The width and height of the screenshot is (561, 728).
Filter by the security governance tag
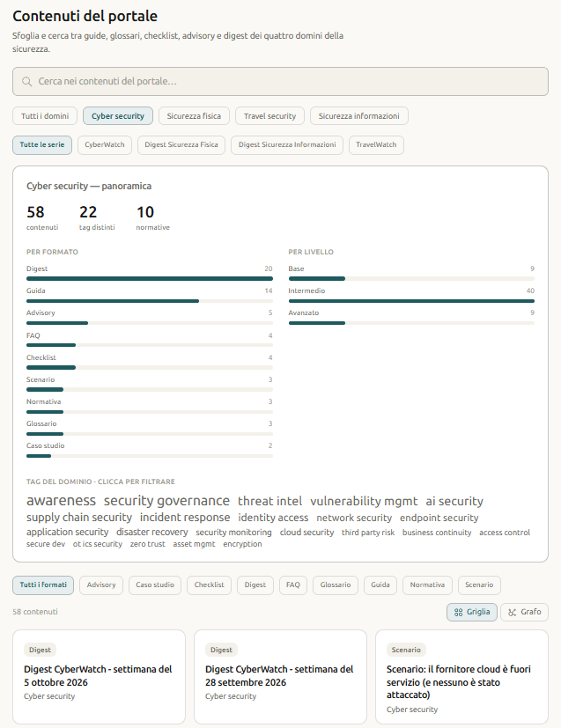pyautogui.click(x=166, y=501)
